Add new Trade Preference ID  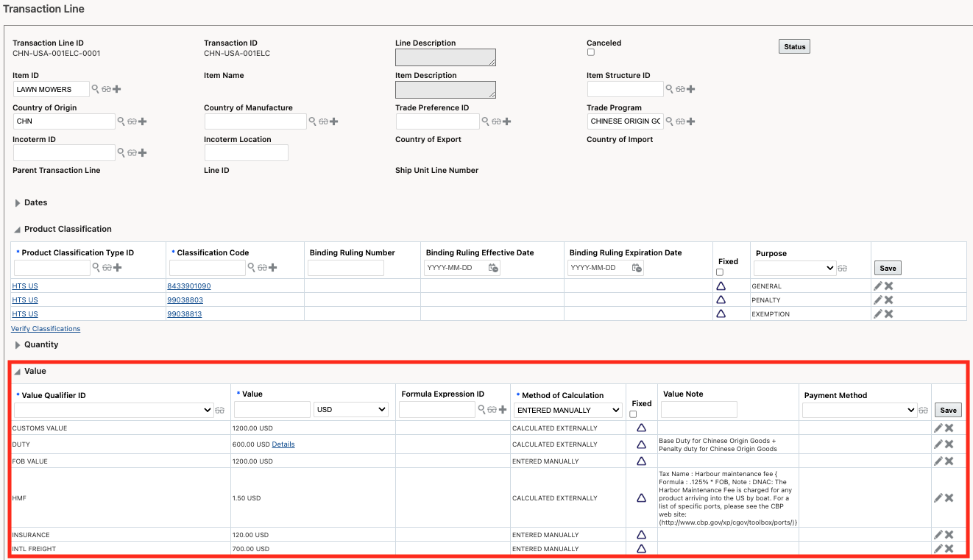[507, 121]
